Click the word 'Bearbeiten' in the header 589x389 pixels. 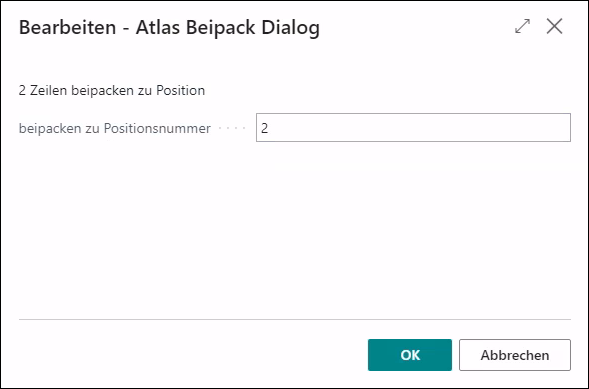tap(68, 28)
